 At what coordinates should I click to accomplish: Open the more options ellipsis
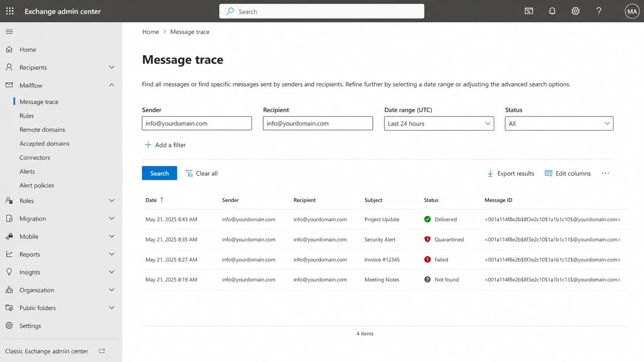click(x=605, y=173)
